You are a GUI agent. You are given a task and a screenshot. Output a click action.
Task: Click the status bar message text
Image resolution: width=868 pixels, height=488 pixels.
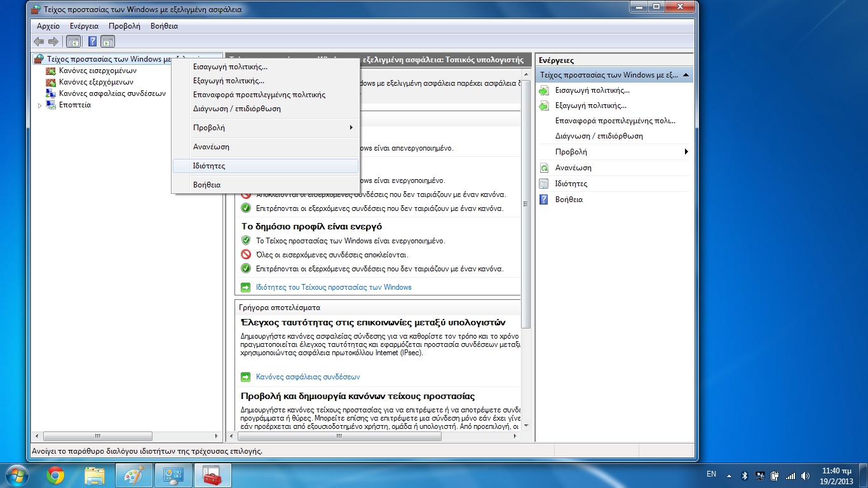point(147,451)
